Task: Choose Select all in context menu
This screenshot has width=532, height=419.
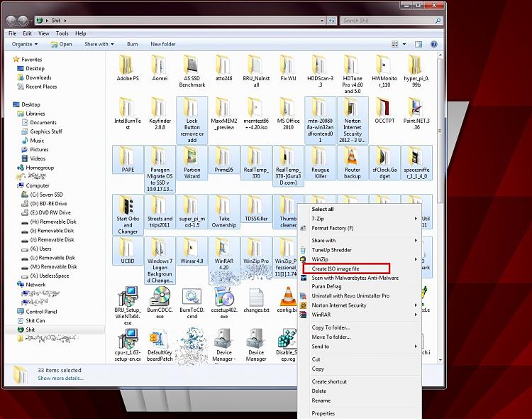Action: [x=360, y=209]
